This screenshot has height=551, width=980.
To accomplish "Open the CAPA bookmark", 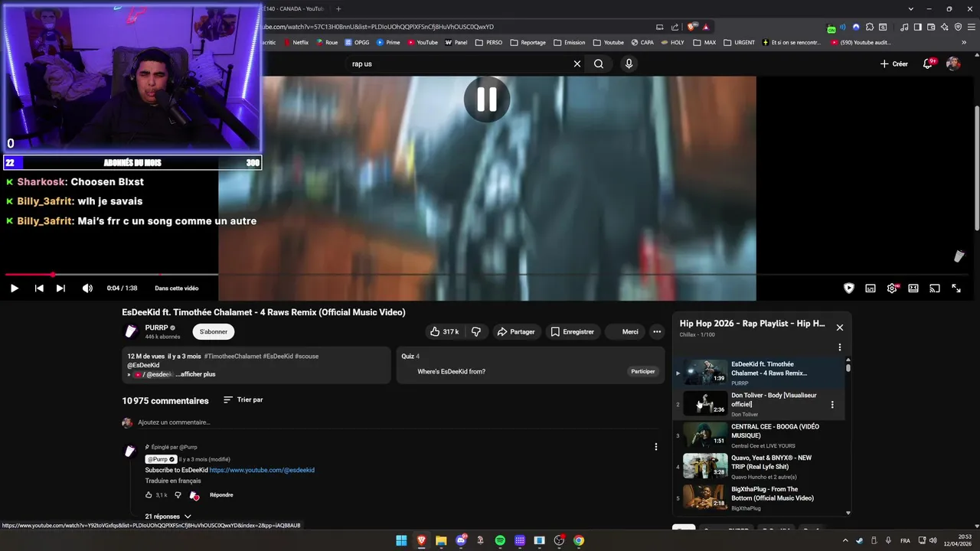I will coord(642,43).
